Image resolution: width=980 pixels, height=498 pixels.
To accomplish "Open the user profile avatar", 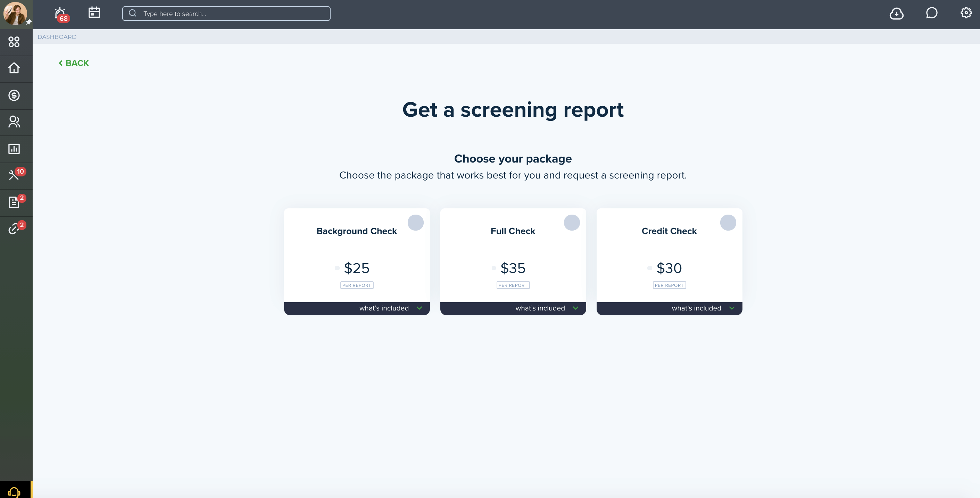I will click(15, 13).
